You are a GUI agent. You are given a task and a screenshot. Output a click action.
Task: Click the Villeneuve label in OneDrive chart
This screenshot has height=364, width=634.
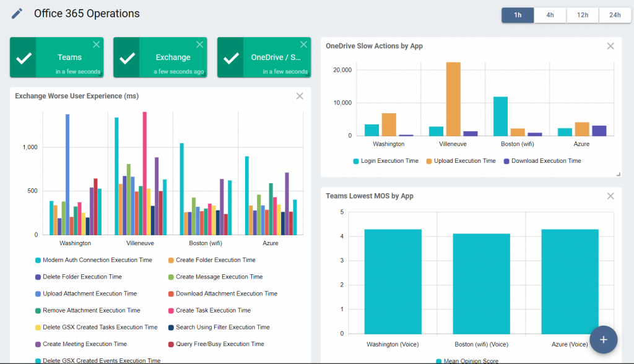click(453, 144)
